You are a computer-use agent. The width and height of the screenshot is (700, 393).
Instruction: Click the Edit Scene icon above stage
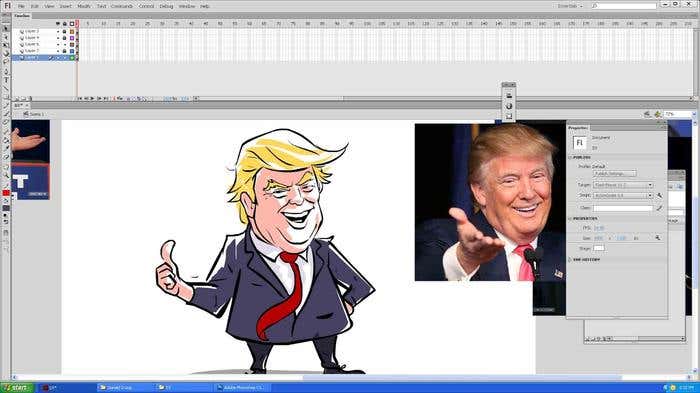tap(647, 114)
